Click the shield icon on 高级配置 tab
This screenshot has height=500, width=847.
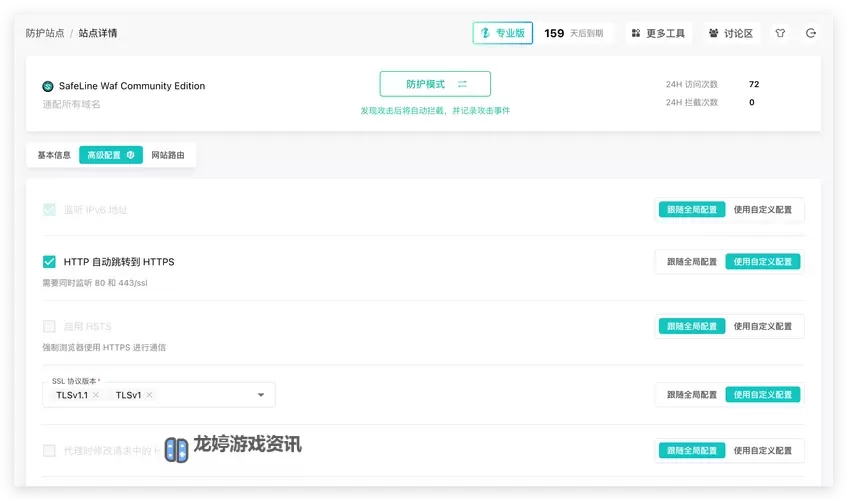click(x=130, y=155)
